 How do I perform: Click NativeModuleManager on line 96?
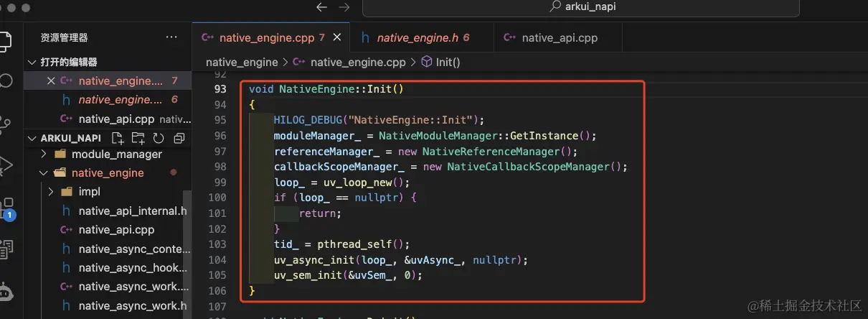440,136
